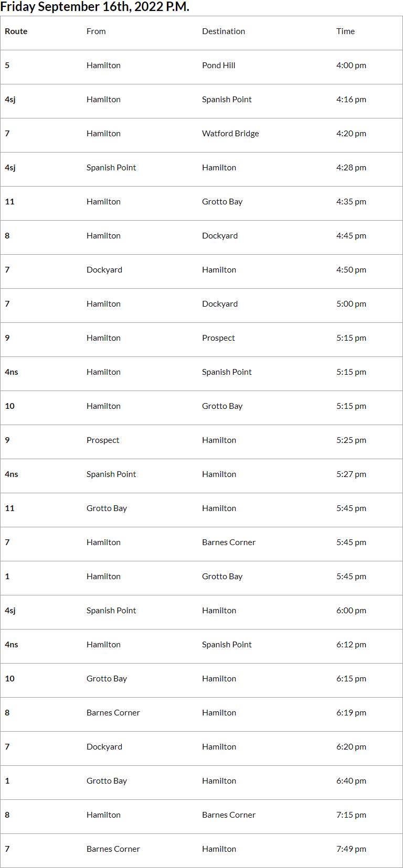Click the 4:28 pm time cell

(x=351, y=168)
